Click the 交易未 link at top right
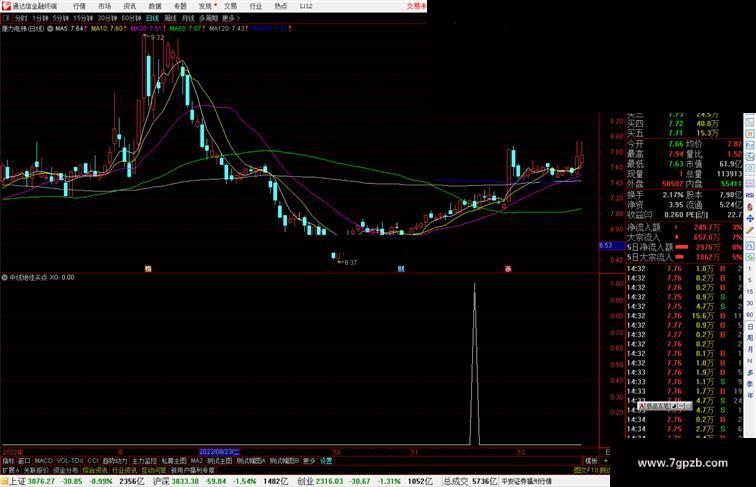The image size is (756, 487). click(417, 6)
